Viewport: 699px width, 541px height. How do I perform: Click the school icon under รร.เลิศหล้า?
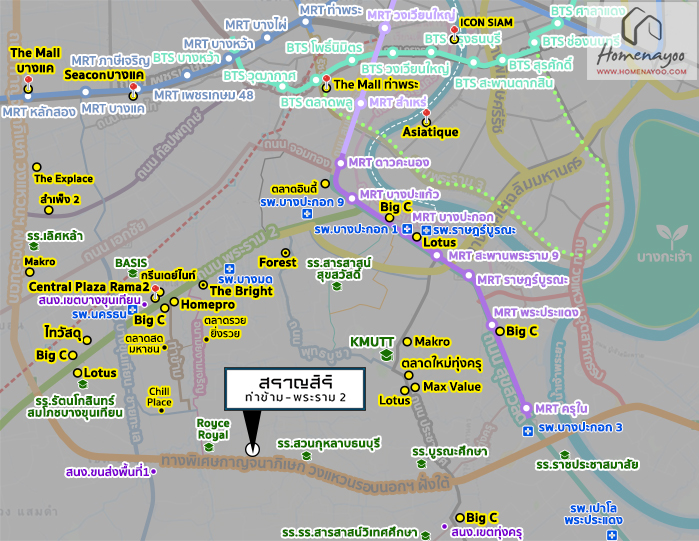tap(34, 246)
